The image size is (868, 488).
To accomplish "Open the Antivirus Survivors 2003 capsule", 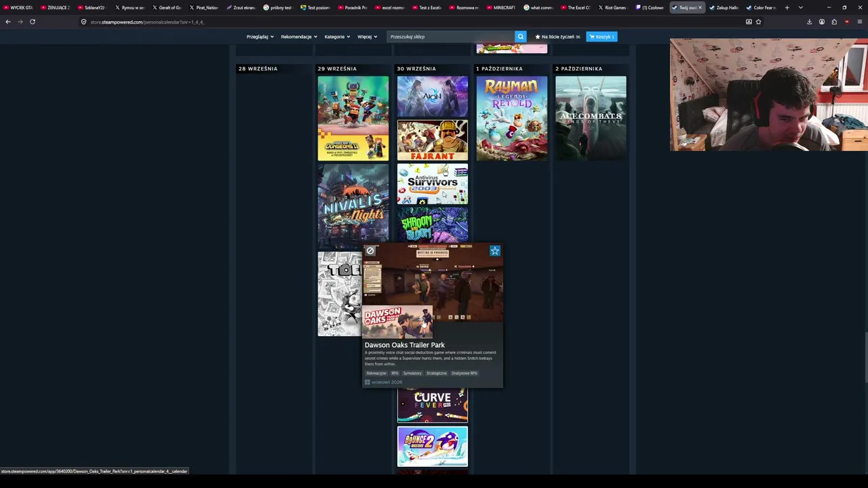I will [433, 184].
